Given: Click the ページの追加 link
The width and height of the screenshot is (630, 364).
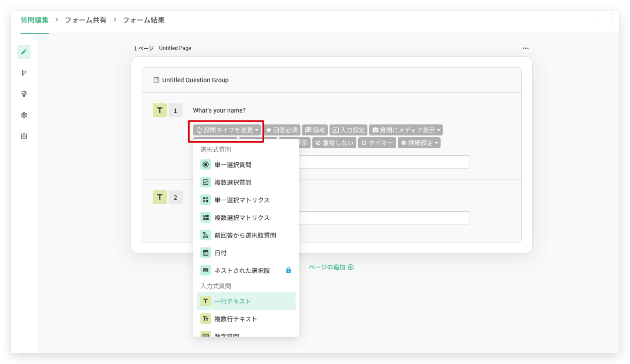Looking at the screenshot, I should click(331, 267).
